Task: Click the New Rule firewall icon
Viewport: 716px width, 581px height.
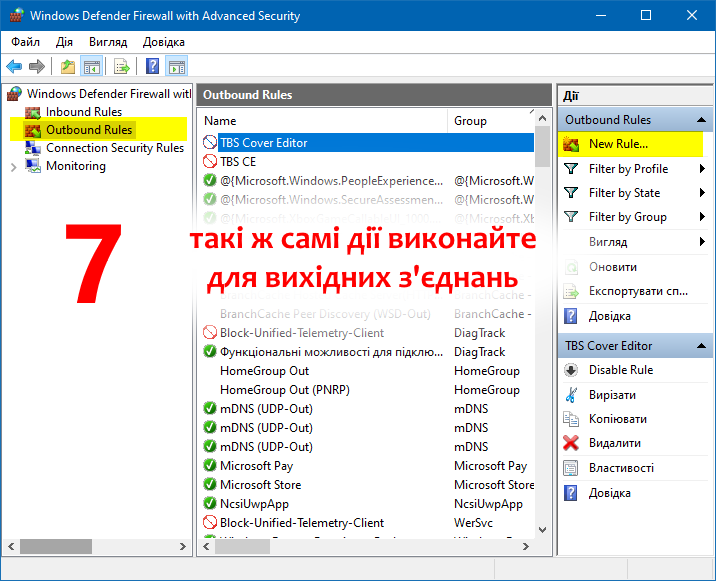Action: [571, 144]
